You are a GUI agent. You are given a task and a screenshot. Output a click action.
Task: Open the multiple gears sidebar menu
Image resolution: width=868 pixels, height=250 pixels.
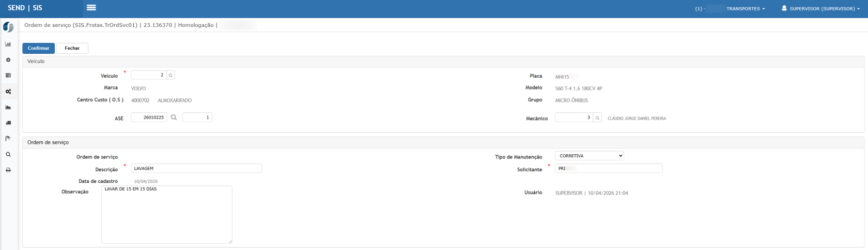pyautogui.click(x=8, y=92)
